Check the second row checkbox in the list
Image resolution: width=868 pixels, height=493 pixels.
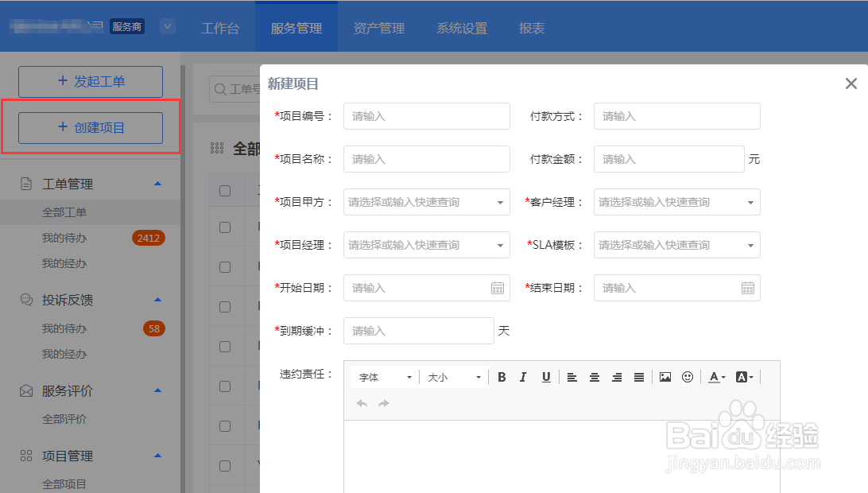click(223, 267)
